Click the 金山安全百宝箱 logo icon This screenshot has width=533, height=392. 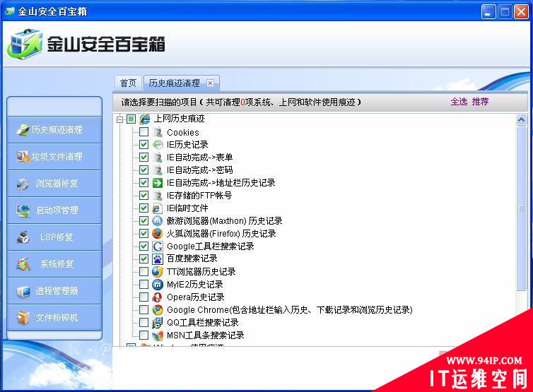pyautogui.click(x=25, y=44)
